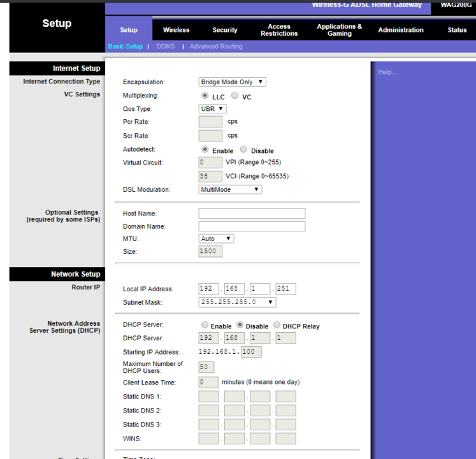Click 'Internet Connection Type' sidebar label
This screenshot has width=476, height=459.
pos(62,82)
